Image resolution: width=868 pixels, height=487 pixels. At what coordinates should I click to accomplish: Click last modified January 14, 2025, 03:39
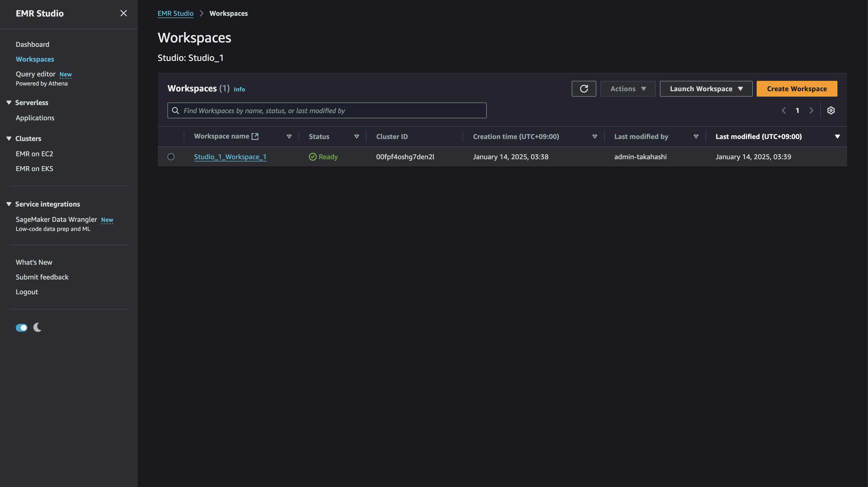pyautogui.click(x=753, y=157)
